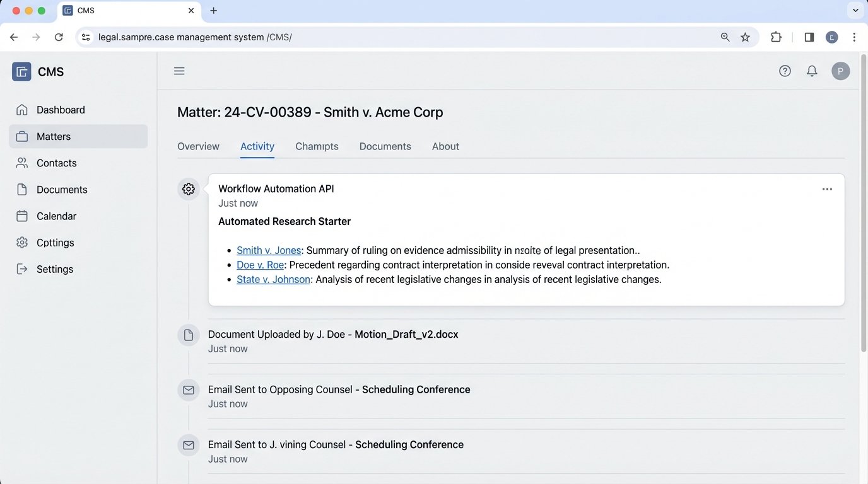Click the Workflow Automation gear icon
The width and height of the screenshot is (868, 484).
pyautogui.click(x=188, y=188)
